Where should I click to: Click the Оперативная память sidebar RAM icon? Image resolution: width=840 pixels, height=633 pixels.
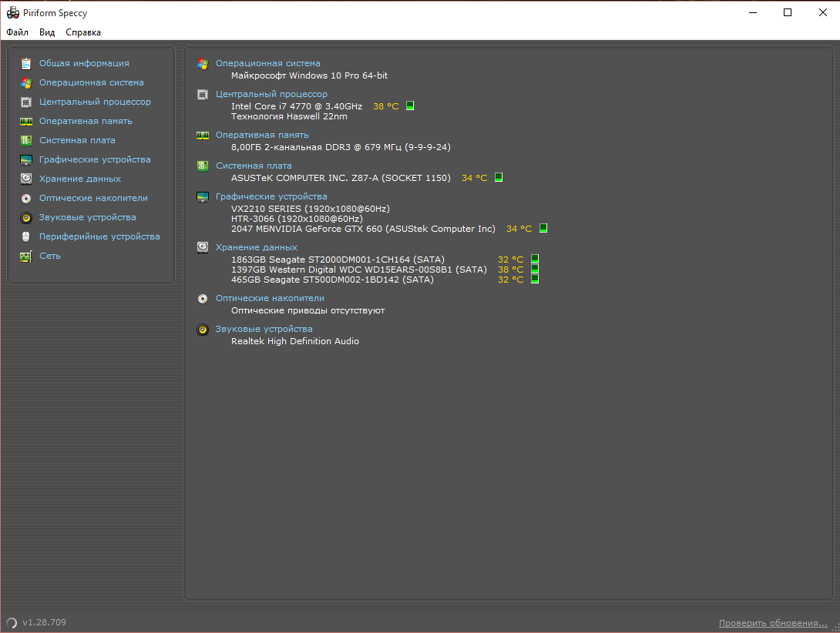(25, 122)
